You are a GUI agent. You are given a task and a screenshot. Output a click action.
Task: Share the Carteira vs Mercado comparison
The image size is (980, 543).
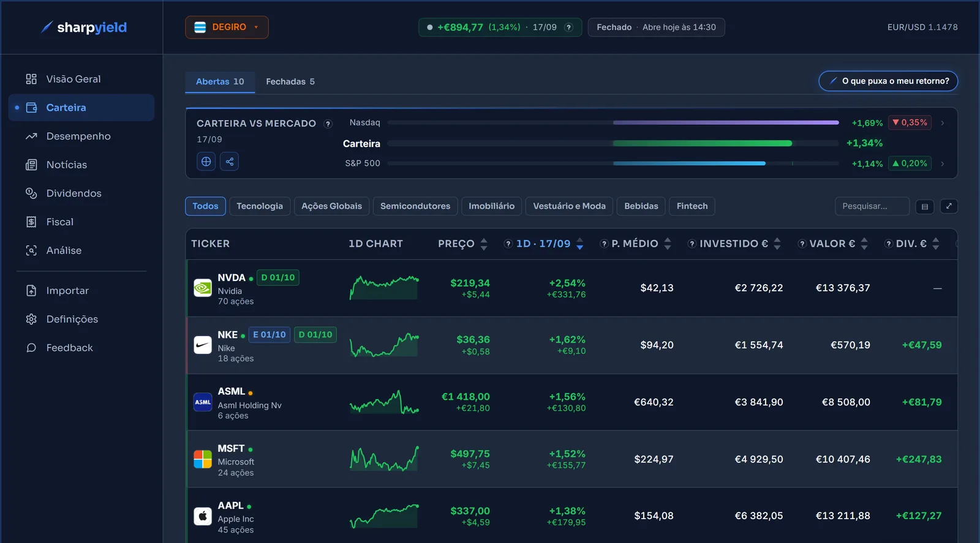click(230, 162)
